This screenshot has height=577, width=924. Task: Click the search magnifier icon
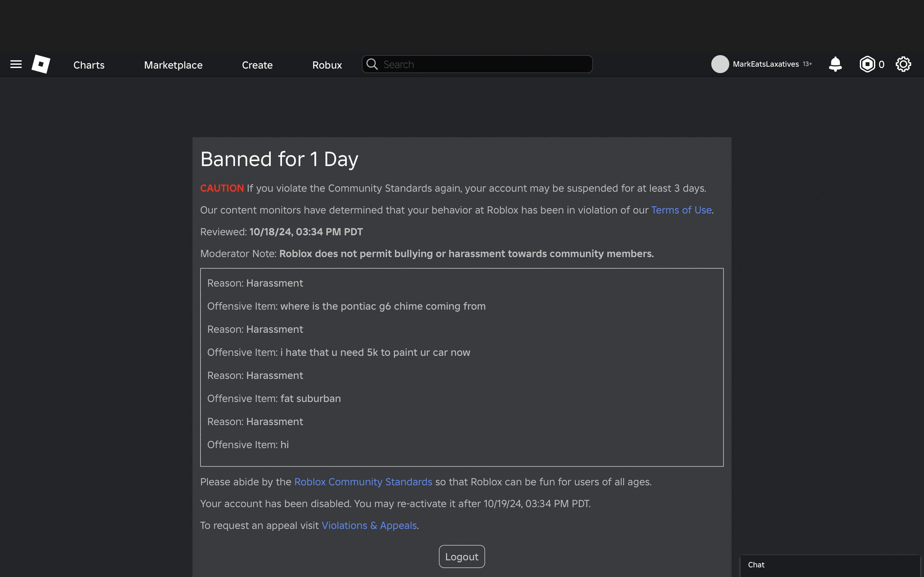click(x=372, y=64)
